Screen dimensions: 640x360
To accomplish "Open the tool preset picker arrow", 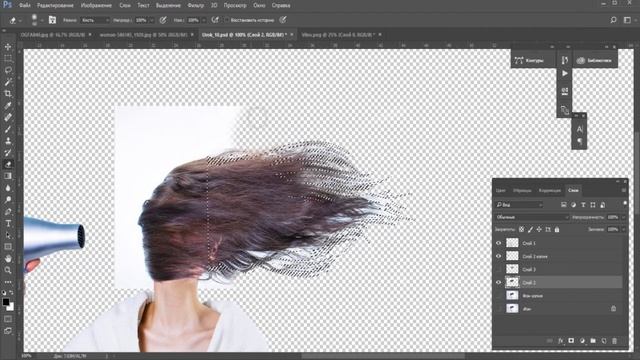I will pos(20,20).
